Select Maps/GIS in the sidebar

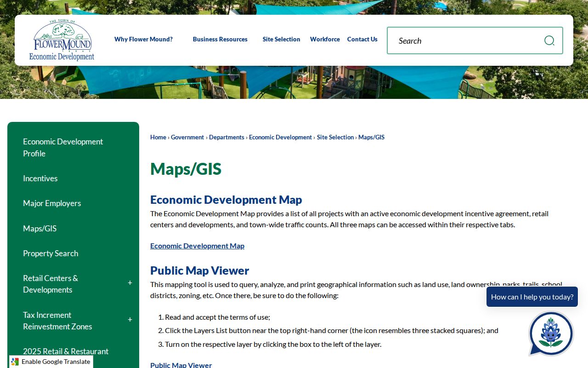[x=40, y=229]
